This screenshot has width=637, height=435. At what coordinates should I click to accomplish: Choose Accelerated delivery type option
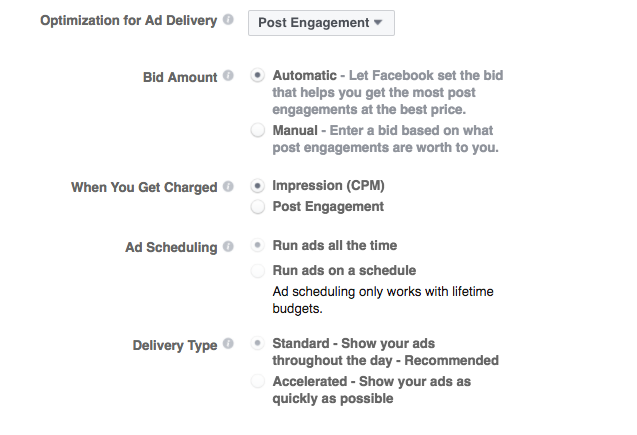point(259,381)
